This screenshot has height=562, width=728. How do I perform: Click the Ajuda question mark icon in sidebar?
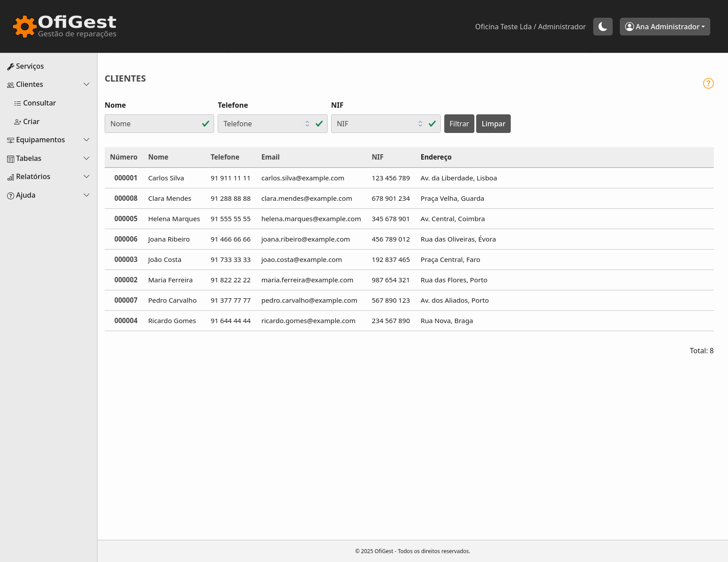(x=11, y=195)
